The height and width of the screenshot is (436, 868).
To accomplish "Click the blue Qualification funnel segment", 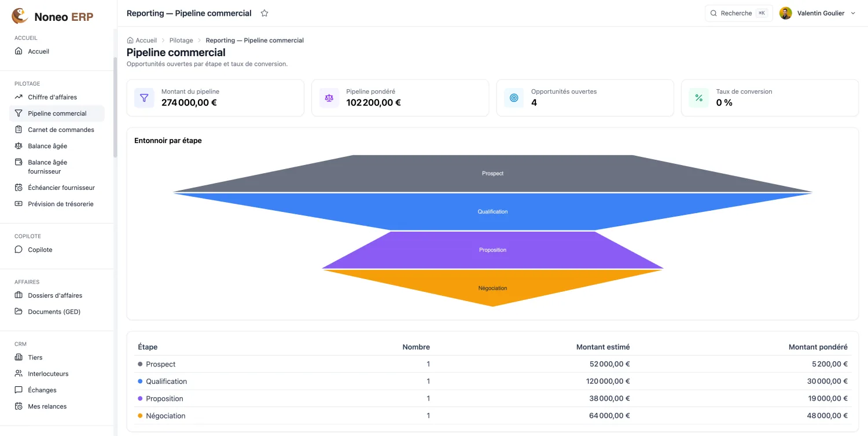I will (x=492, y=211).
